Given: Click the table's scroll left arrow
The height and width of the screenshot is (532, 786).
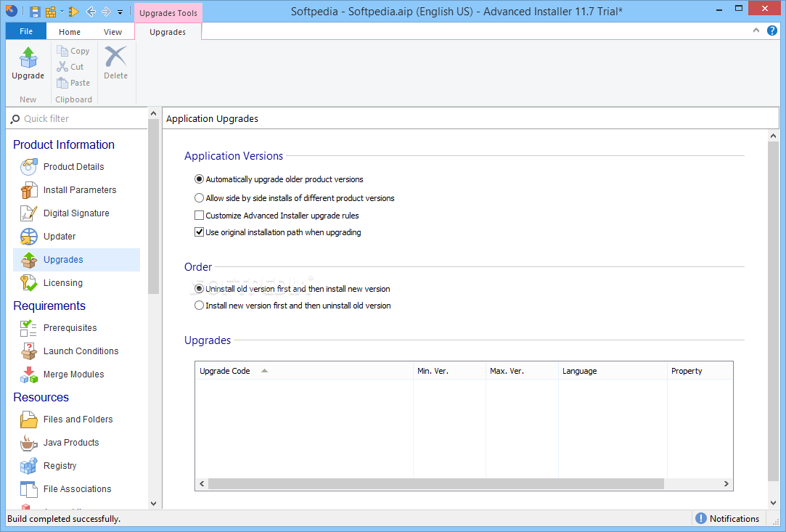Looking at the screenshot, I should [202, 484].
